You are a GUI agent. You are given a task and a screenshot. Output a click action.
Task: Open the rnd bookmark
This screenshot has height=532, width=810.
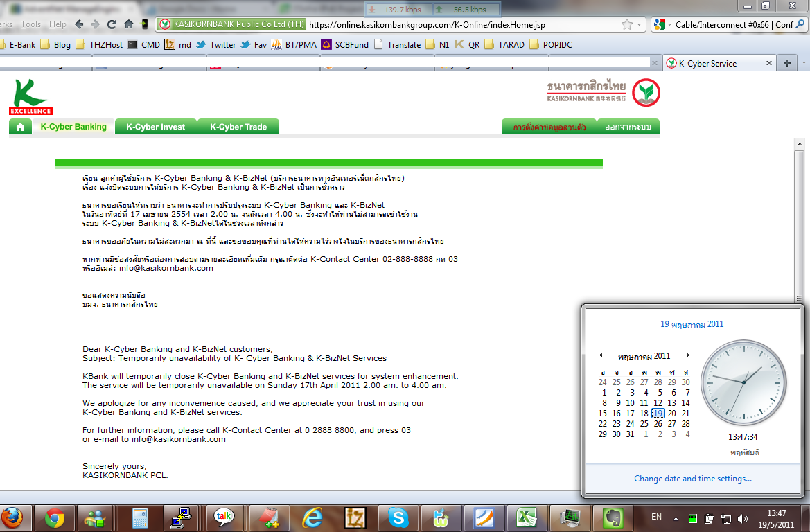(x=178, y=45)
